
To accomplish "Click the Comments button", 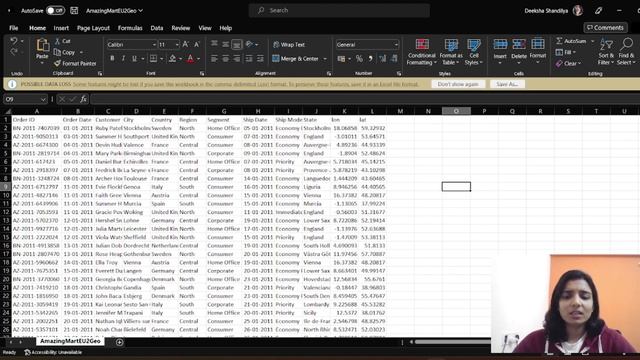I will 605,28.
